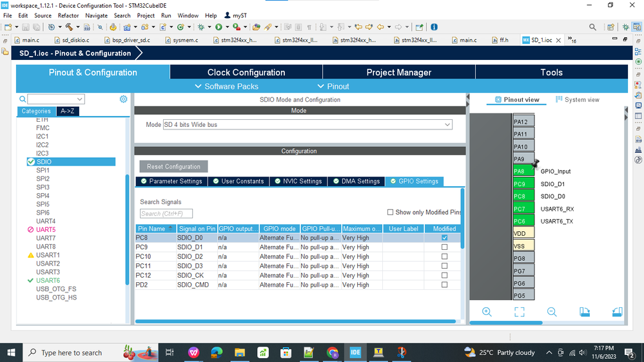Click the Zoom in pinout icon
The image size is (644, 362).
(487, 312)
